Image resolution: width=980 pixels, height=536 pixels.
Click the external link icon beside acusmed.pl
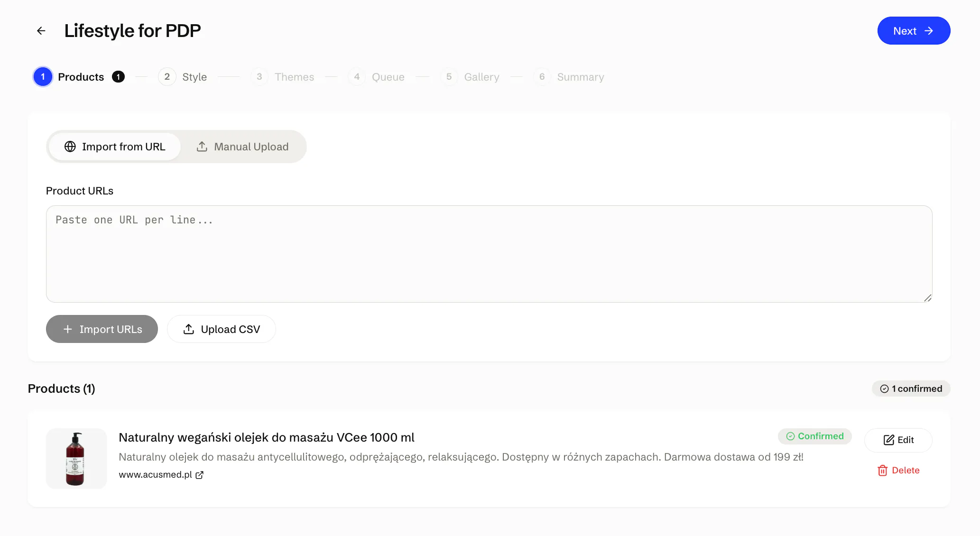(200, 475)
